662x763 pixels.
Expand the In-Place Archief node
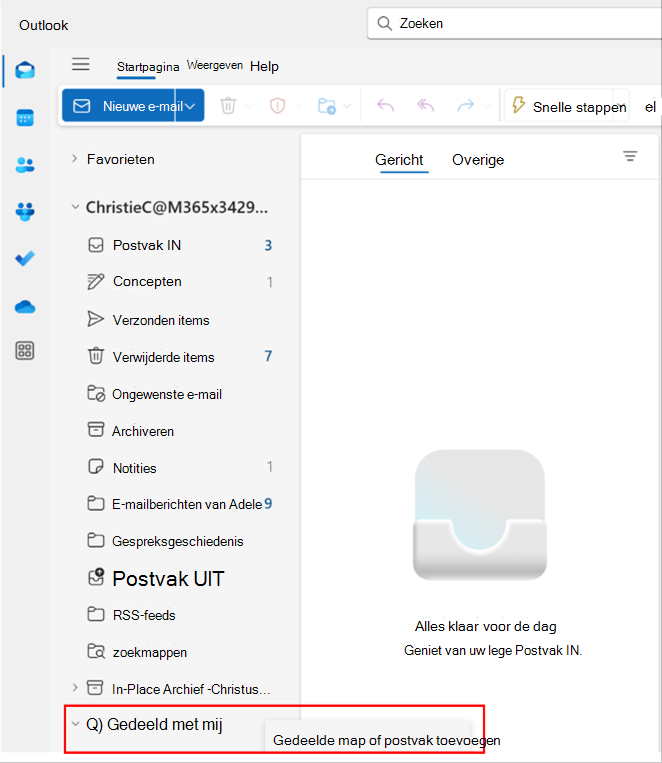(75, 688)
